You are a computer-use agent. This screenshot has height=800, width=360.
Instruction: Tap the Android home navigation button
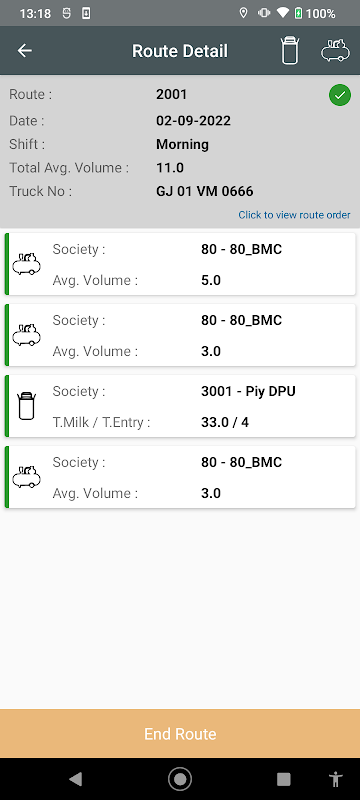pyautogui.click(x=180, y=779)
